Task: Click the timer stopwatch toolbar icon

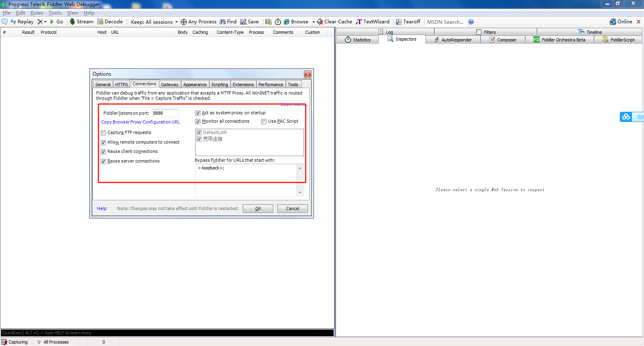Action: (278, 22)
